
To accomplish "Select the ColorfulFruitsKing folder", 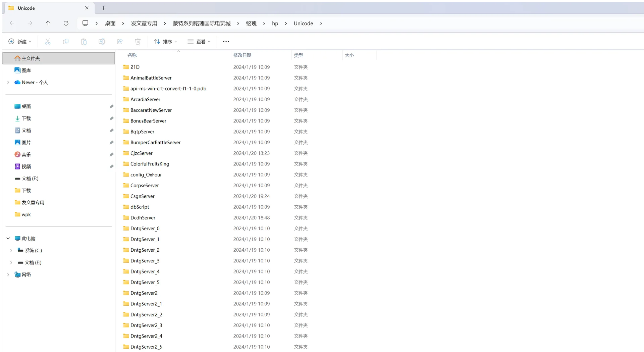I will 150,164.
